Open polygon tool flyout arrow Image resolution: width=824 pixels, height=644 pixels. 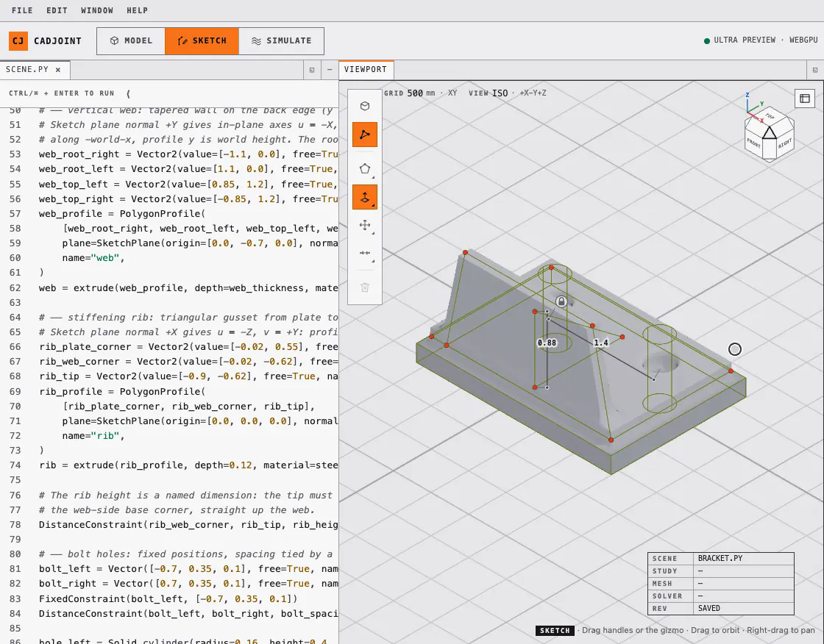[x=373, y=178]
